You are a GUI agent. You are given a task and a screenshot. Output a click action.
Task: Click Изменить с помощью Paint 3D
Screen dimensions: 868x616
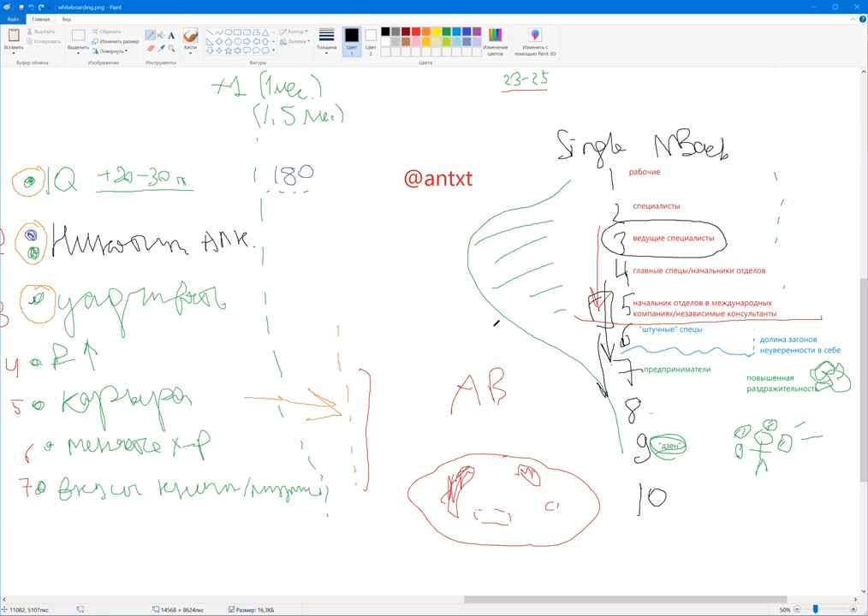(x=535, y=42)
